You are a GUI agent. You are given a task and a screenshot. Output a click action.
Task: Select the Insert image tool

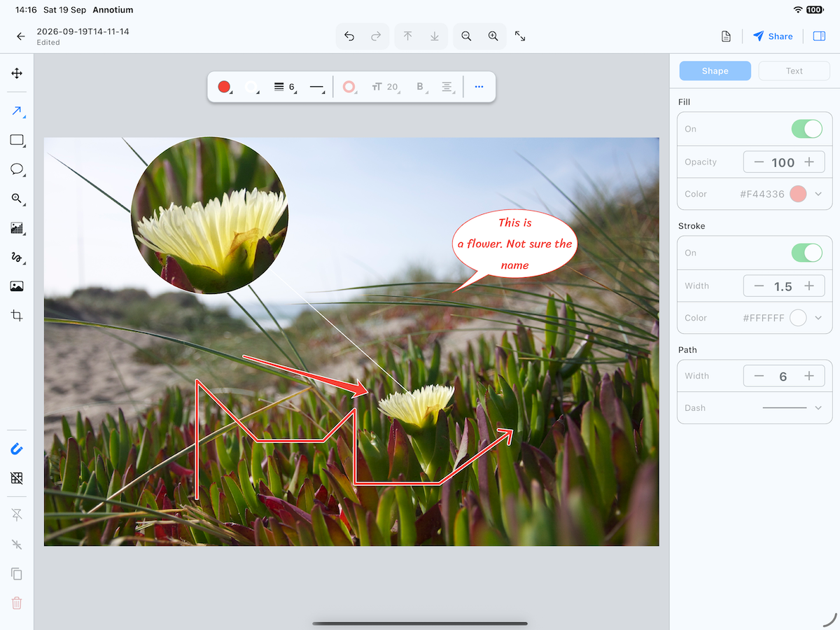click(x=17, y=286)
